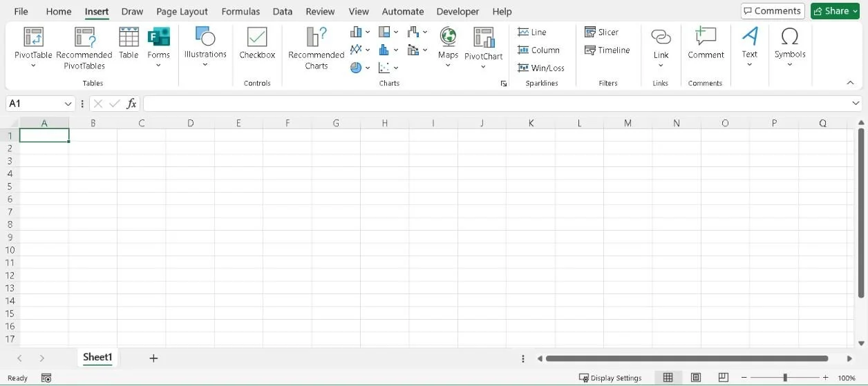Insert a Table
The image size is (868, 386).
[x=129, y=43]
